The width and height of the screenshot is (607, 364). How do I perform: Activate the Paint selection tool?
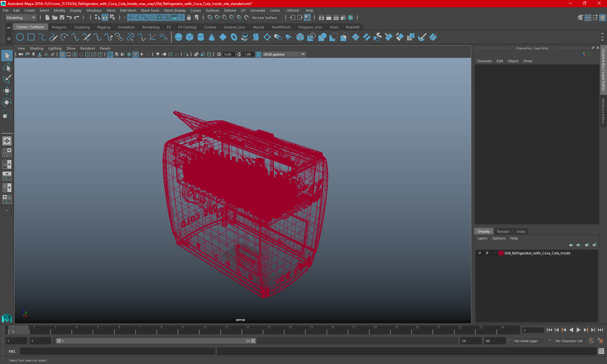(x=7, y=79)
